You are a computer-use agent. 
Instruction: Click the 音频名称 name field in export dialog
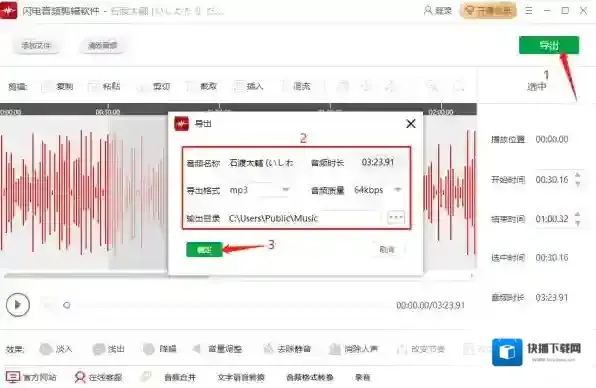pyautogui.click(x=262, y=163)
